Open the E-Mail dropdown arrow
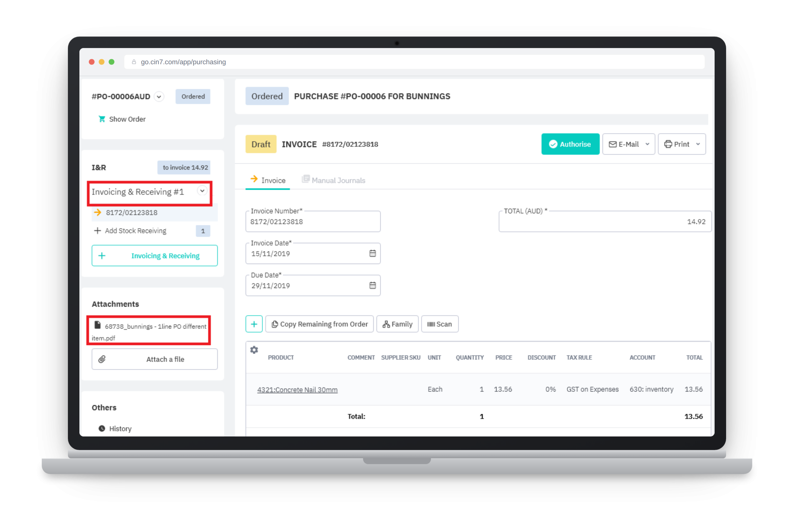The image size is (794, 532). (x=647, y=144)
